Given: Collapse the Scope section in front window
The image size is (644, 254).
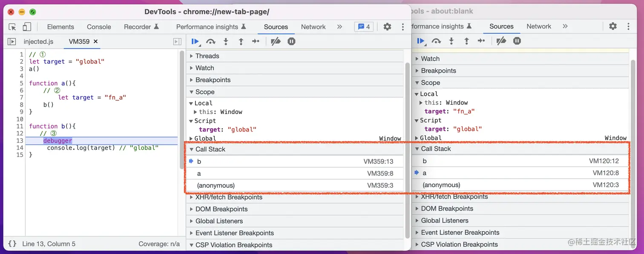Looking at the screenshot, I should pos(295,91).
